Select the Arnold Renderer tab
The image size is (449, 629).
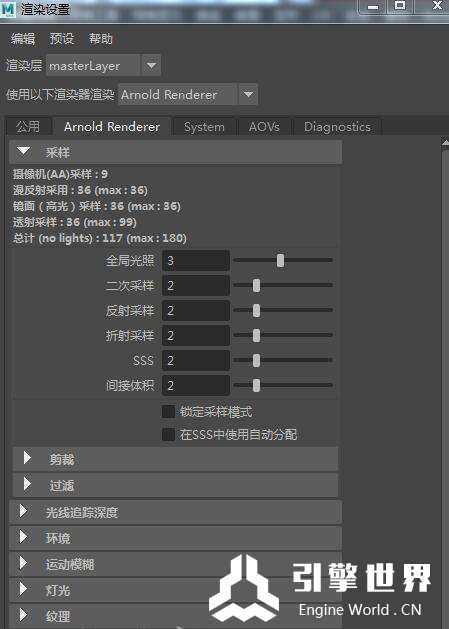(x=112, y=127)
